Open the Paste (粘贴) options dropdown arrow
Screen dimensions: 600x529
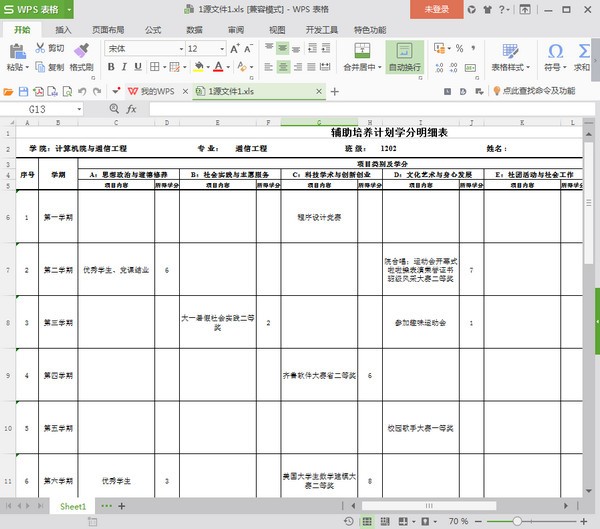coord(27,67)
